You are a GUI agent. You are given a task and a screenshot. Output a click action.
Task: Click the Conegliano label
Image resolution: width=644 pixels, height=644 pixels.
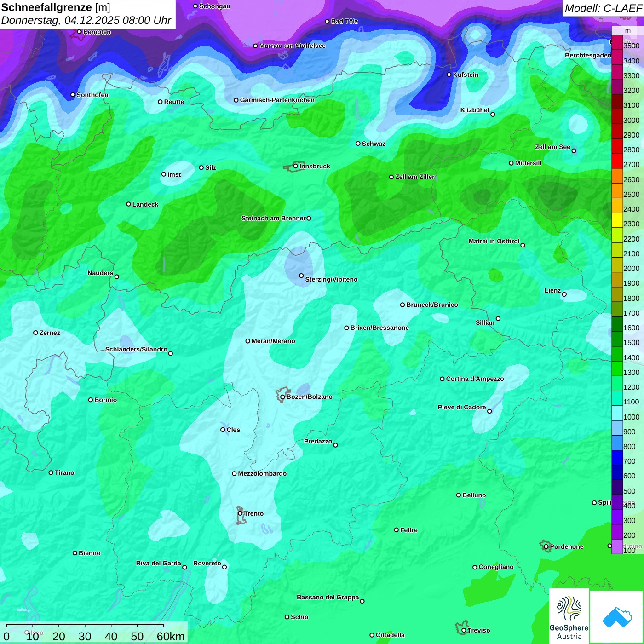pyautogui.click(x=496, y=567)
